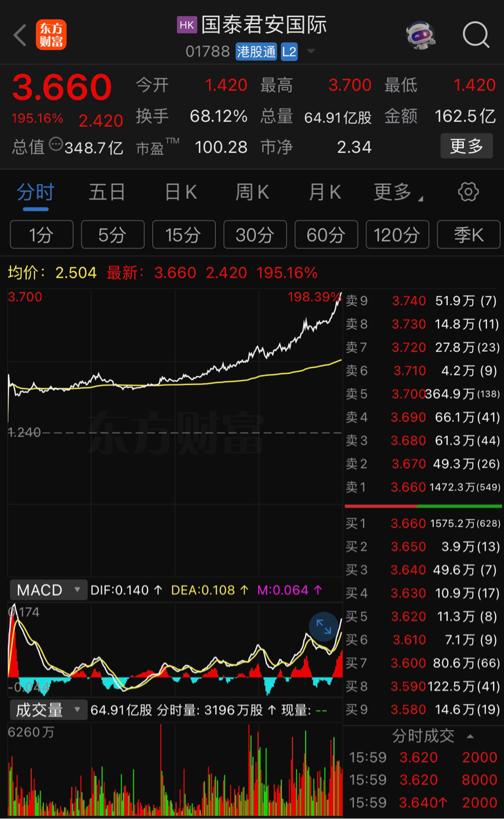Switch to 周K tab
This screenshot has width=504, height=819.
253,192
